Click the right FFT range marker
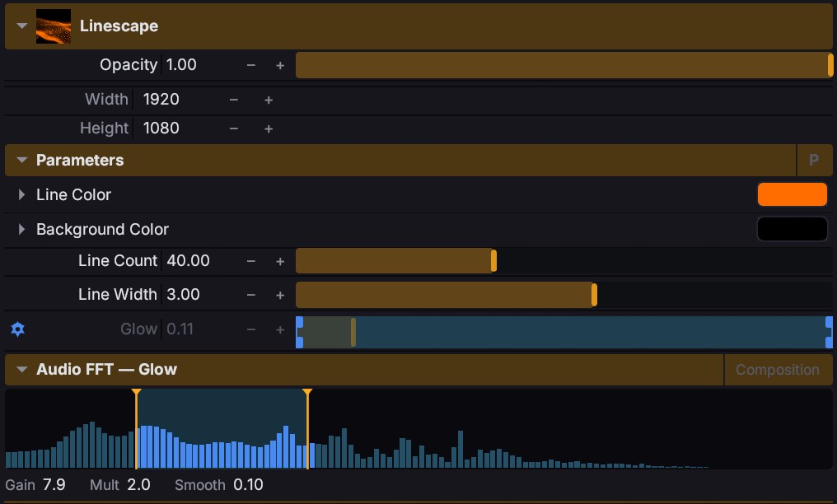Image resolution: width=837 pixels, height=504 pixels. pos(307,429)
